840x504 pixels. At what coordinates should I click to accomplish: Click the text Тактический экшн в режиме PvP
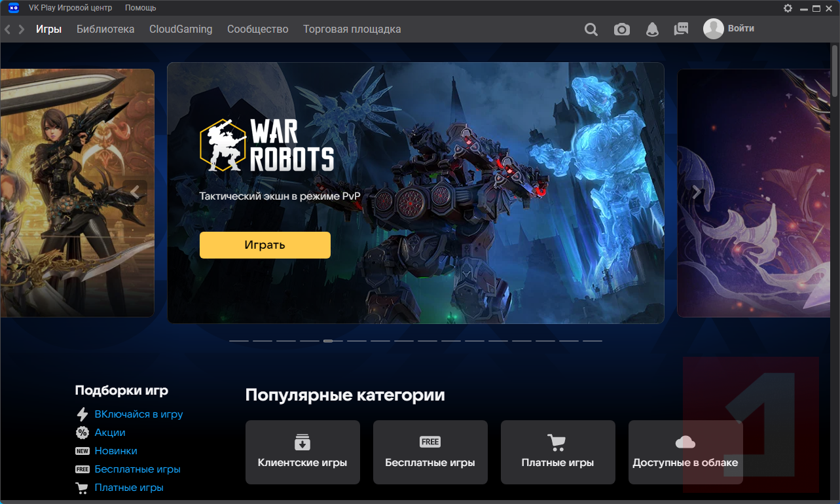[280, 196]
